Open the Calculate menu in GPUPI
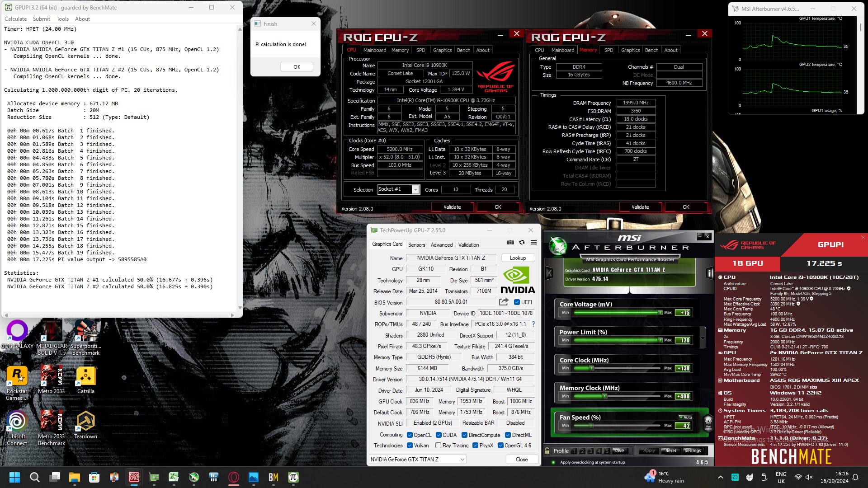Screen dimensions: 868x488 coord(15,19)
